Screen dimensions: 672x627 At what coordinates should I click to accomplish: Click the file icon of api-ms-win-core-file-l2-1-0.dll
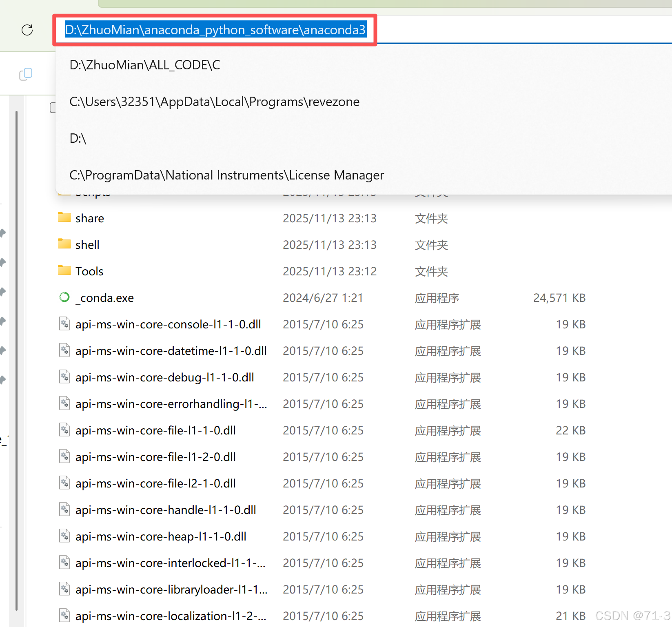64,483
